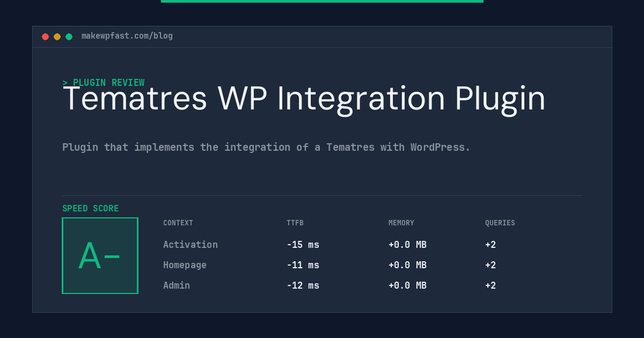Click the Admin memory '+0.0 MB' value
Image resolution: width=644 pixels, height=338 pixels.
407,285
